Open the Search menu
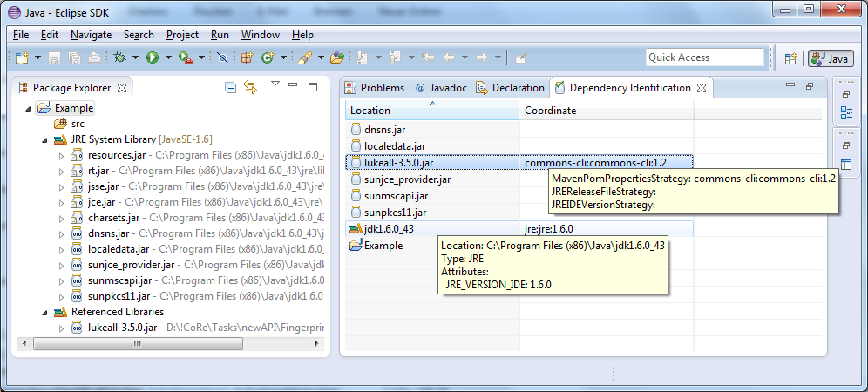868x392 pixels. [x=139, y=35]
